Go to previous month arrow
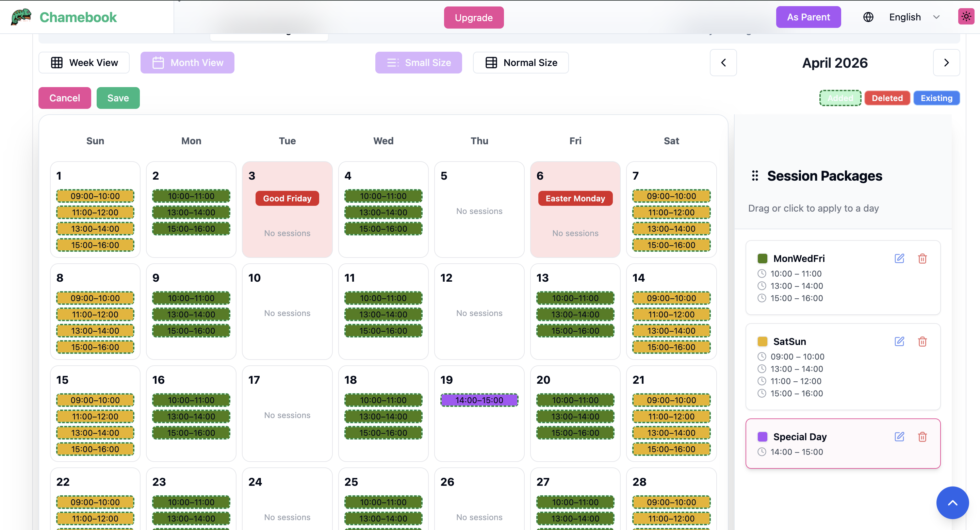This screenshot has width=980, height=530. click(723, 63)
